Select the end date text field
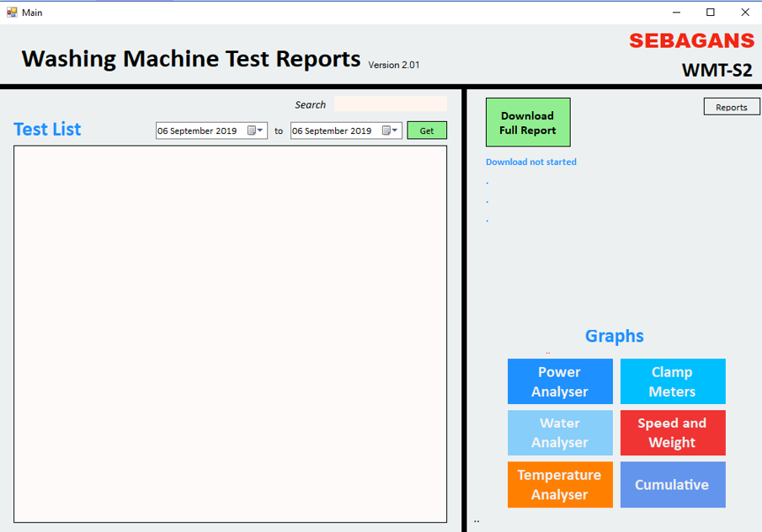The image size is (762, 532). [x=333, y=130]
